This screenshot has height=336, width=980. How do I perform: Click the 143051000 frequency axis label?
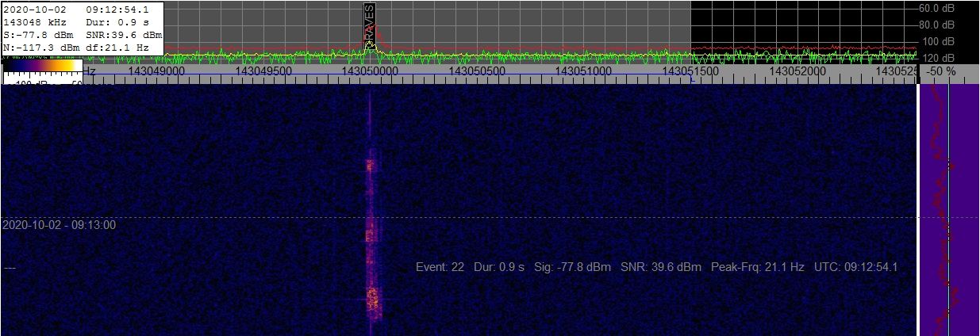(x=584, y=71)
